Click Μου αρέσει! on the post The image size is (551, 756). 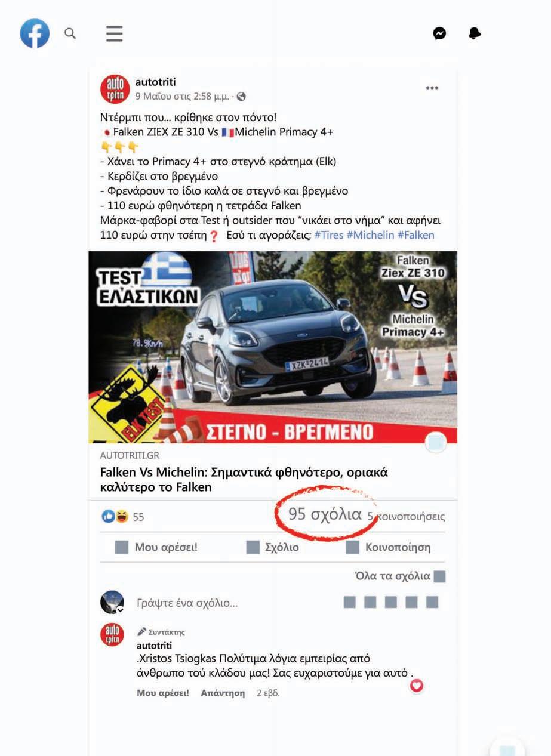[156, 547]
